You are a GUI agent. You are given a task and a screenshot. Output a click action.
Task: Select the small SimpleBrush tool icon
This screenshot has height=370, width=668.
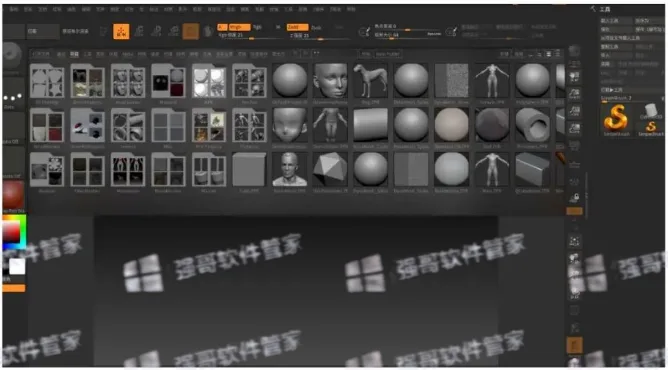pyautogui.click(x=651, y=127)
